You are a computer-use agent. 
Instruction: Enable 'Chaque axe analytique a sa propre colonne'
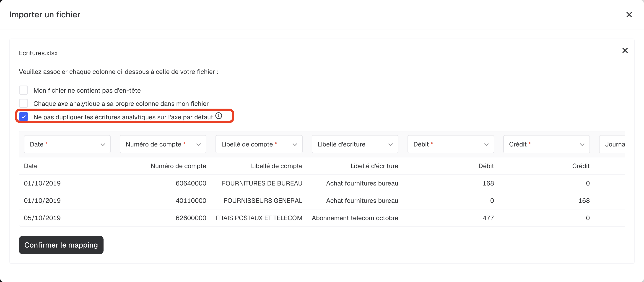pos(23,103)
